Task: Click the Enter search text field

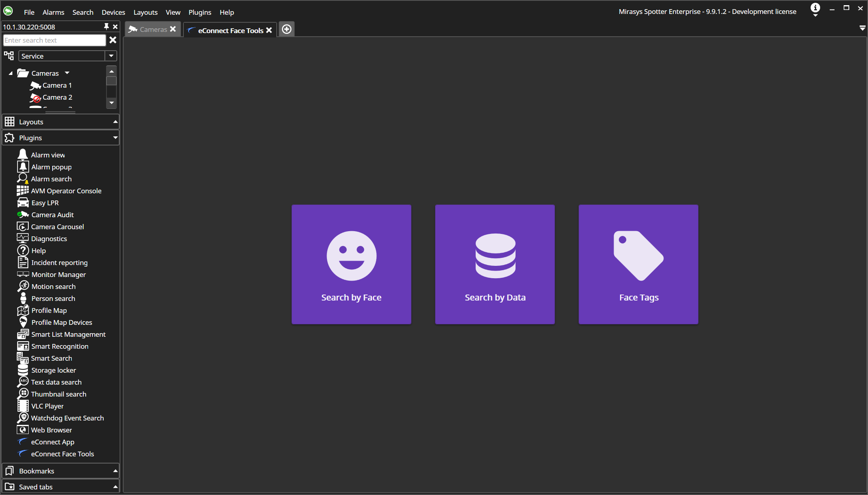Action: click(x=55, y=40)
